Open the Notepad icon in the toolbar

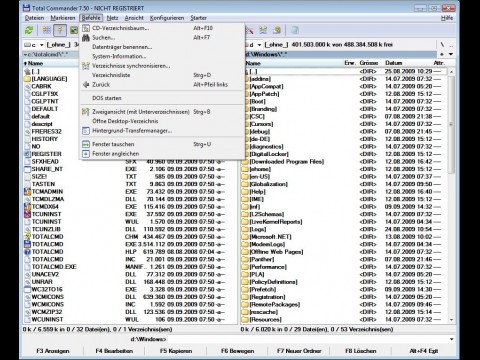pos(295,30)
